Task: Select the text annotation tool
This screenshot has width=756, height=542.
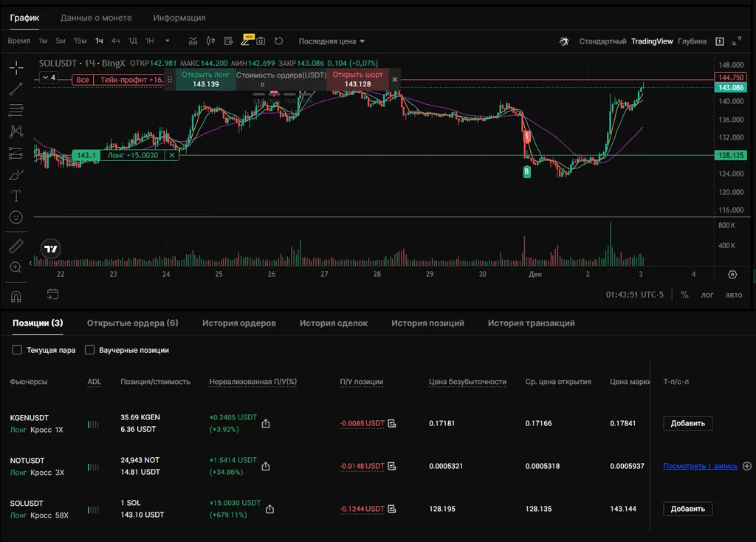Action: tap(16, 196)
